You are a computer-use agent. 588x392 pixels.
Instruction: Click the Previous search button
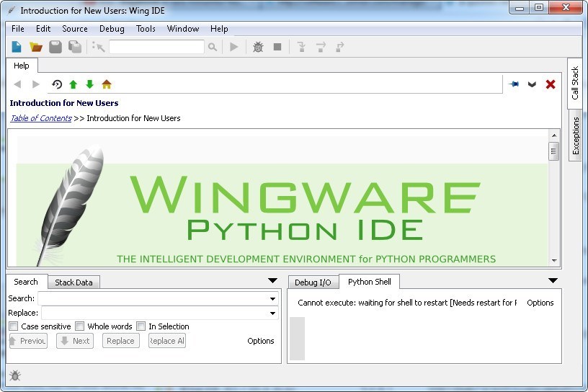click(29, 341)
